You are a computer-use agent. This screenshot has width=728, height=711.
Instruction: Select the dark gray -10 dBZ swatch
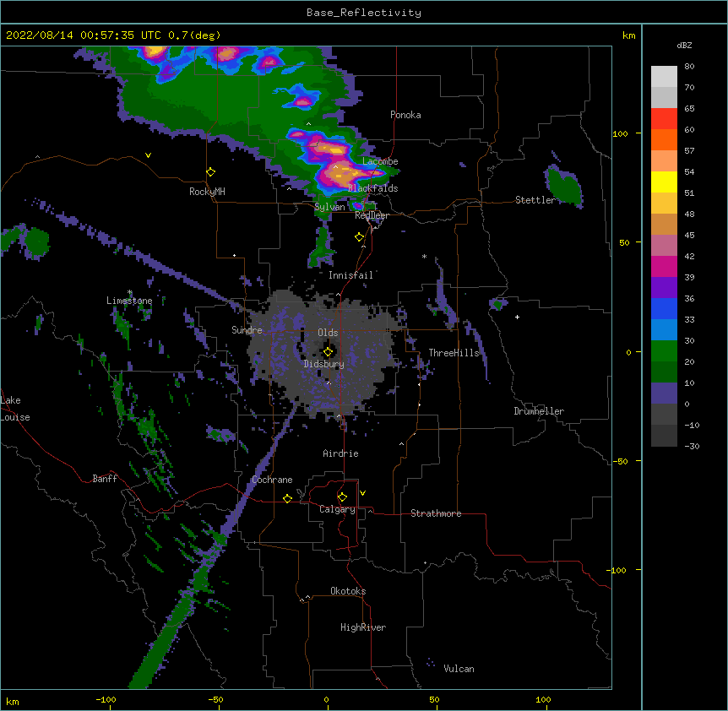pyautogui.click(x=664, y=436)
